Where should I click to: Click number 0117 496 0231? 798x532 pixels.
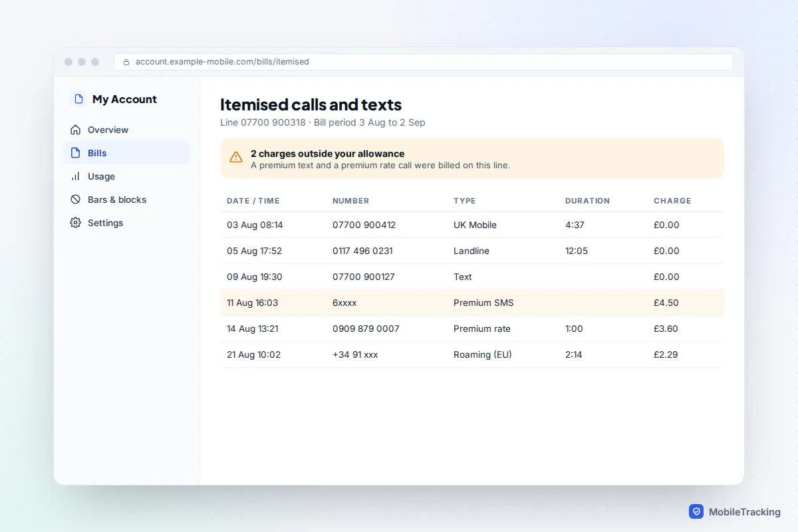click(362, 251)
